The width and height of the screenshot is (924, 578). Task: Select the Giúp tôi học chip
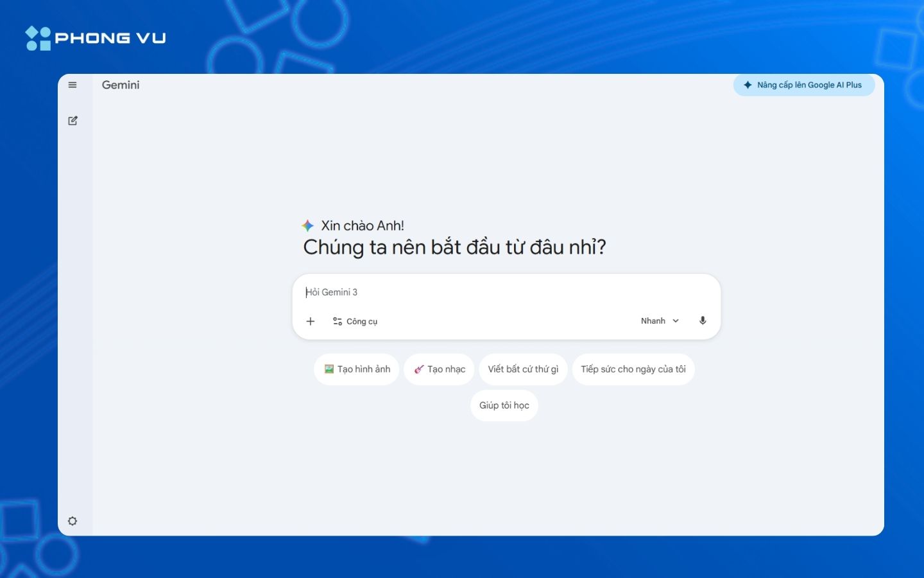[504, 405]
